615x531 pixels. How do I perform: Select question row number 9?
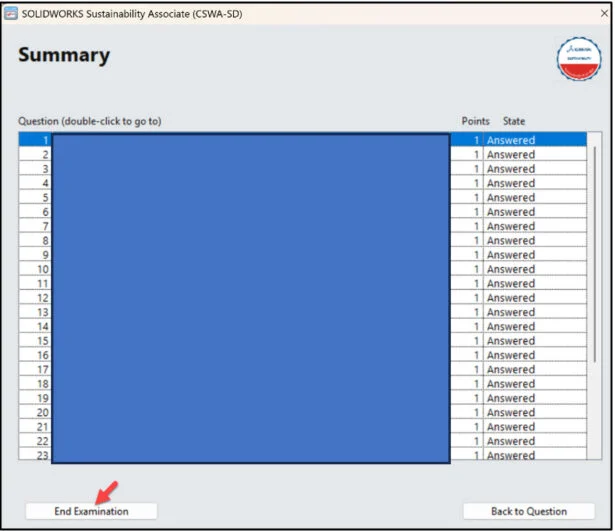[x=302, y=255]
